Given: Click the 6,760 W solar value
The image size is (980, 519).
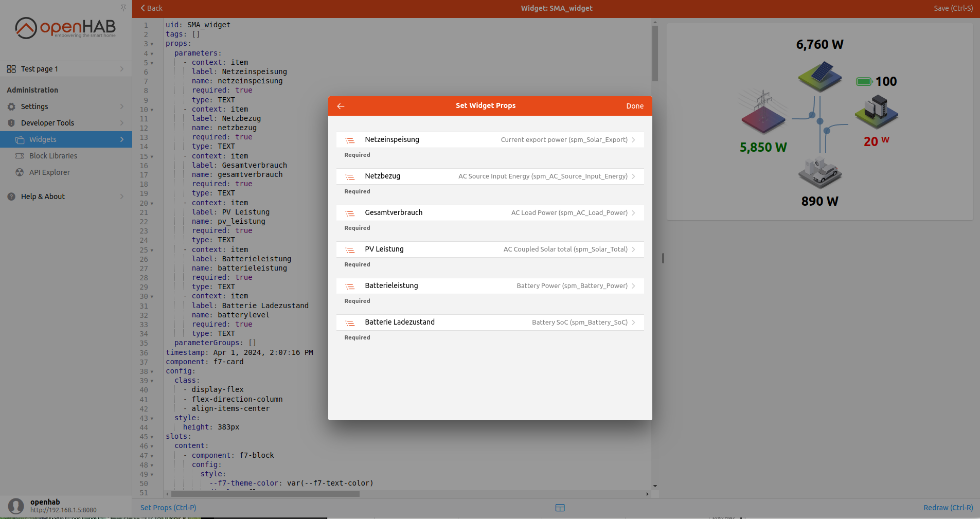Looking at the screenshot, I should tap(820, 45).
